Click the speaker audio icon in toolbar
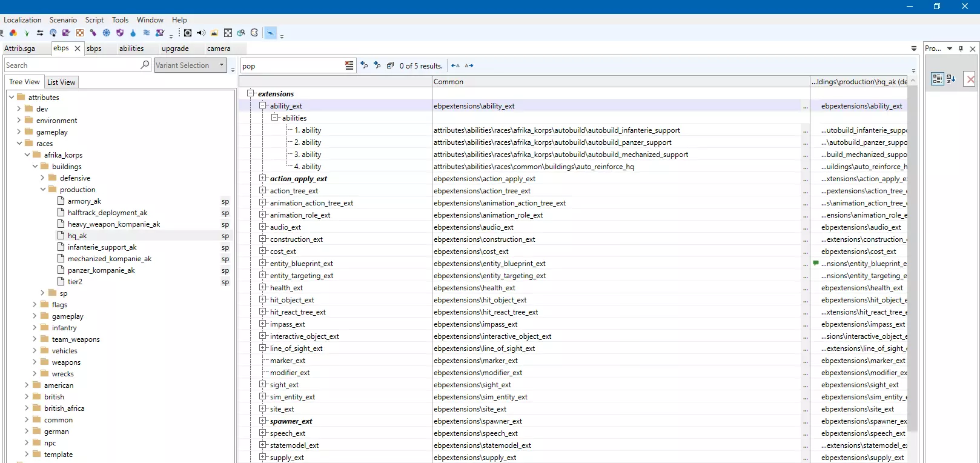This screenshot has height=463, width=980. (x=200, y=33)
